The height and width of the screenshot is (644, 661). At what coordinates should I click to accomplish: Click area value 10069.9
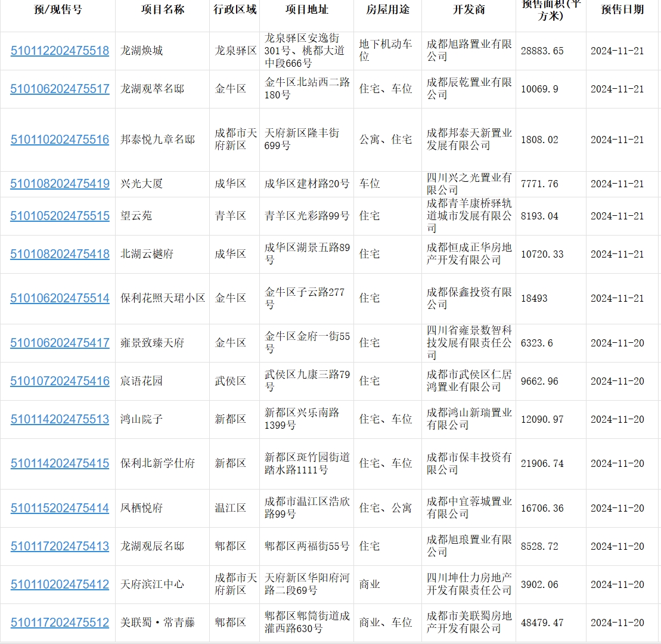coord(539,89)
